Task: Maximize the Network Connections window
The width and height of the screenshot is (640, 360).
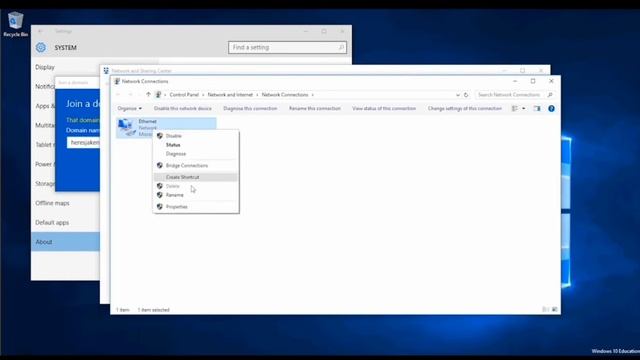Action: click(533, 81)
